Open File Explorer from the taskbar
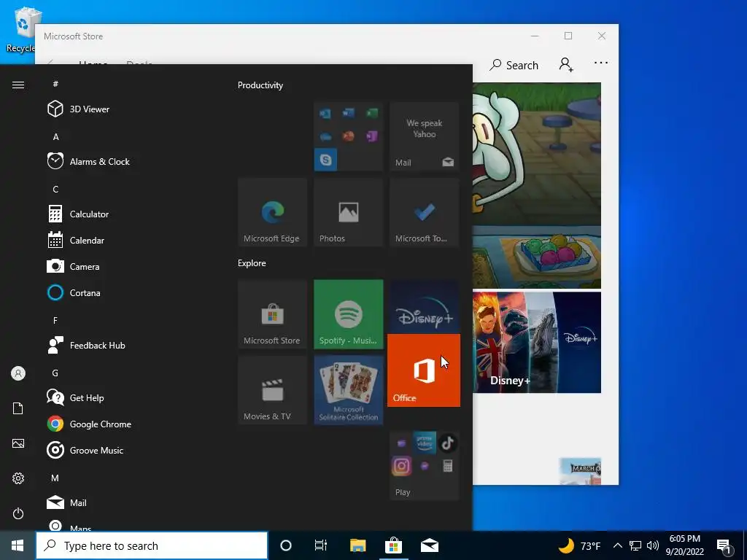The image size is (747, 560). 357,545
